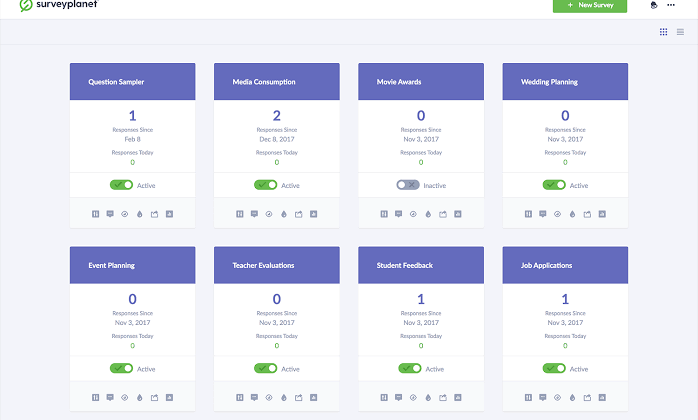This screenshot has width=698, height=420.
Task: Click two-column questions icon on Student Feedback
Action: click(384, 398)
